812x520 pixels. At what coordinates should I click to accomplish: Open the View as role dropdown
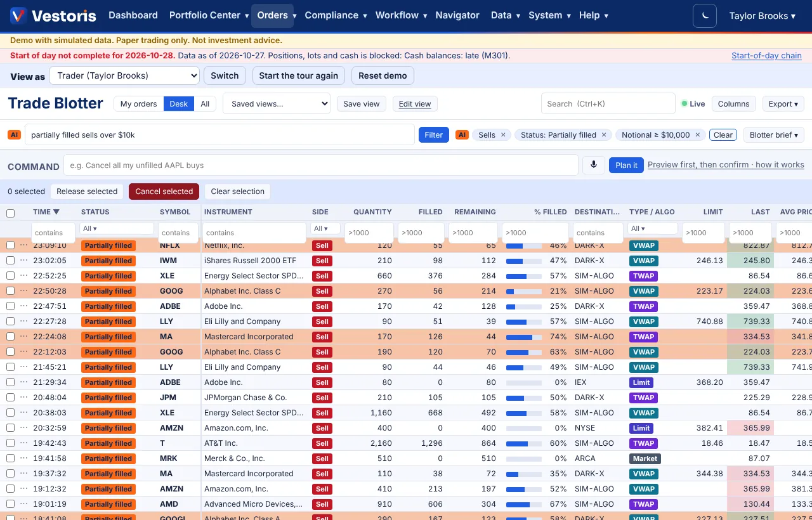pos(124,75)
